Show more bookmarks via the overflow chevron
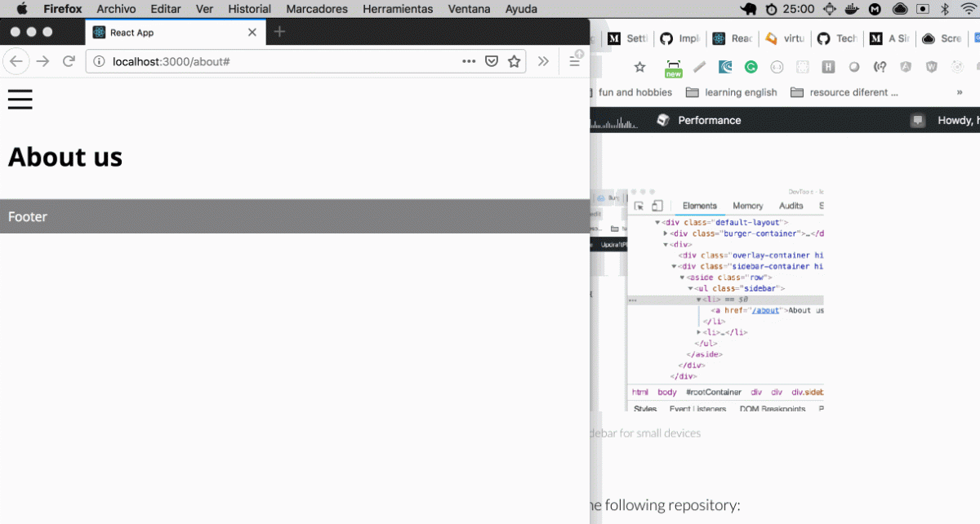 click(959, 92)
